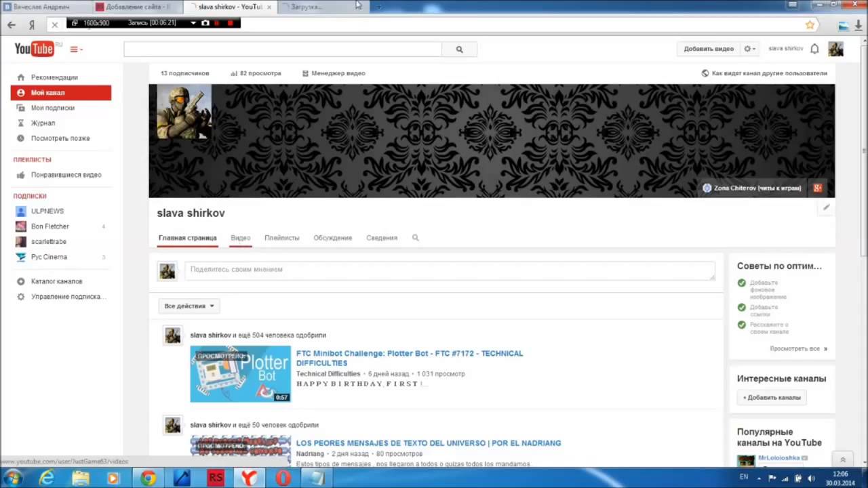
Task: Click the Yandex Я home button
Action: pos(32,24)
